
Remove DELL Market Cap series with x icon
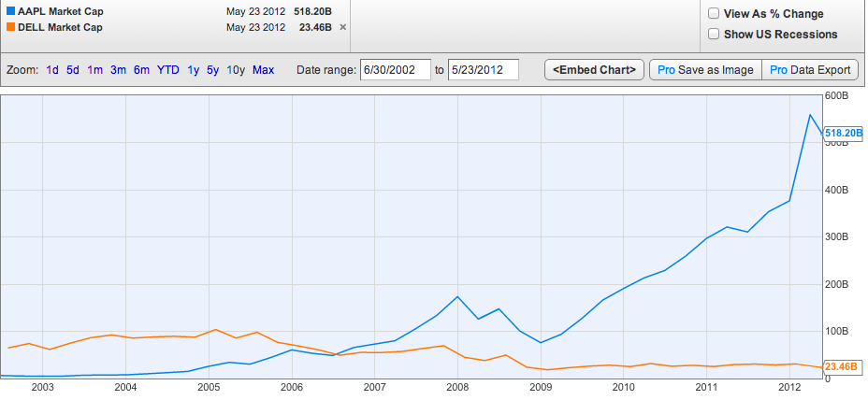coord(342,27)
